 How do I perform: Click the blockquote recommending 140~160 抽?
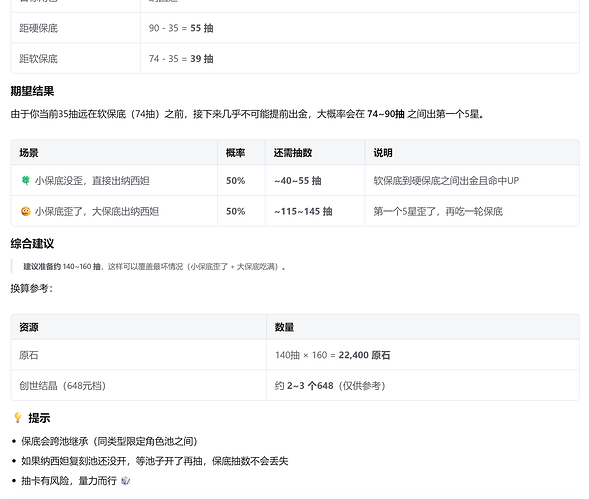click(154, 266)
